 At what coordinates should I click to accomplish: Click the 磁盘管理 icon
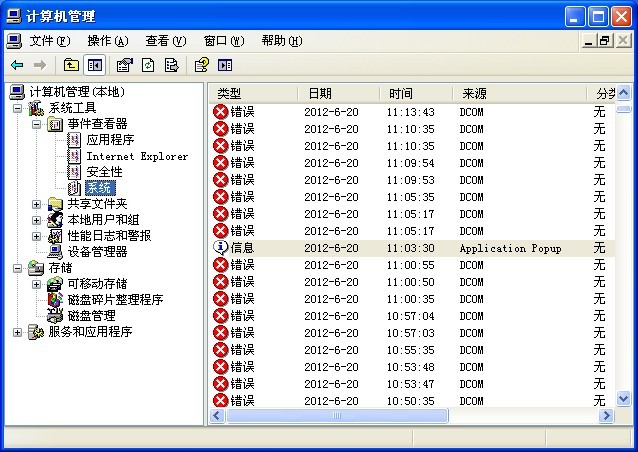(55, 316)
